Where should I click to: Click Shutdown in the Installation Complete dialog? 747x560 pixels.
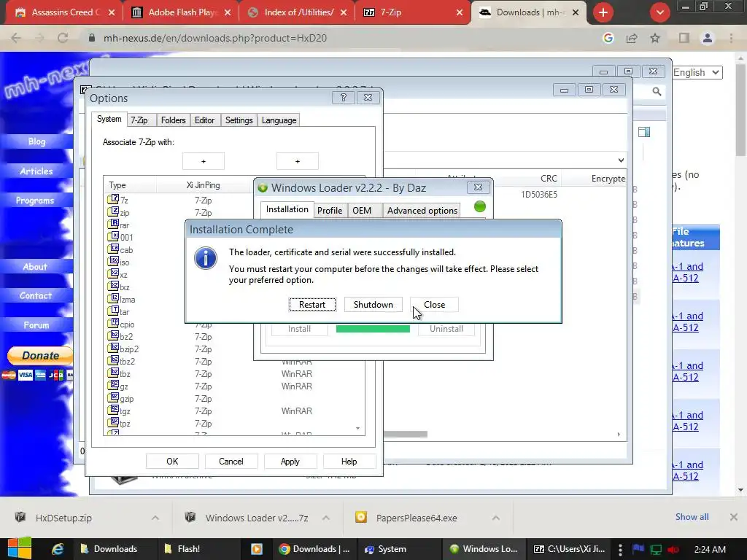tap(373, 305)
